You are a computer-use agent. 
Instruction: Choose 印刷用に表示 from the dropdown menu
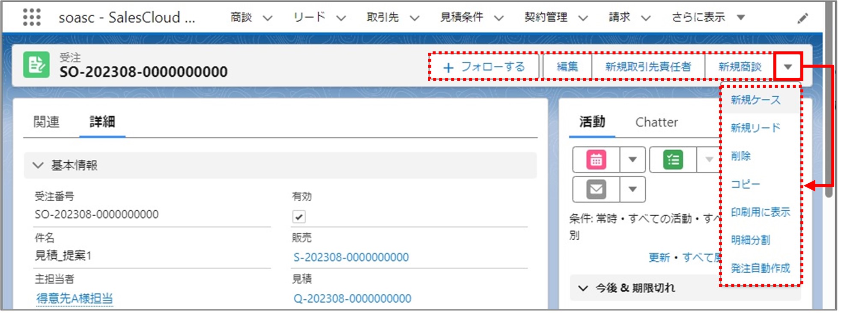click(x=761, y=212)
